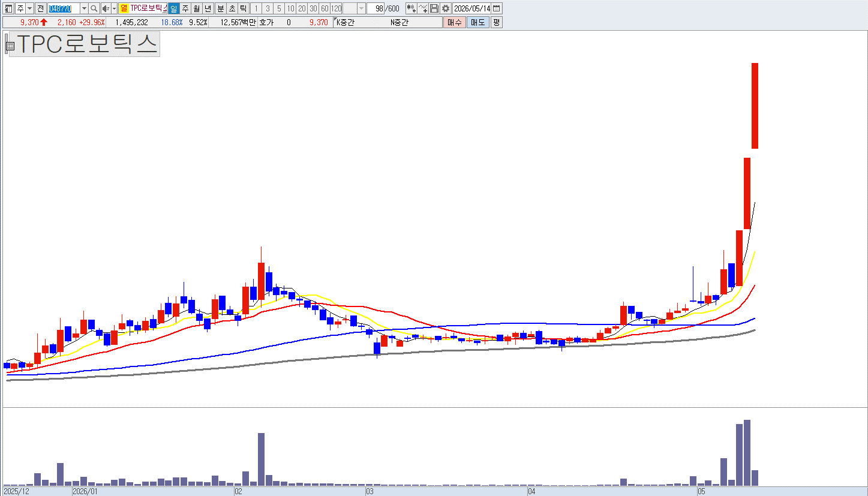Click the 평 button
Image resolution: width=868 pixels, height=496 pixels.
(x=497, y=22)
